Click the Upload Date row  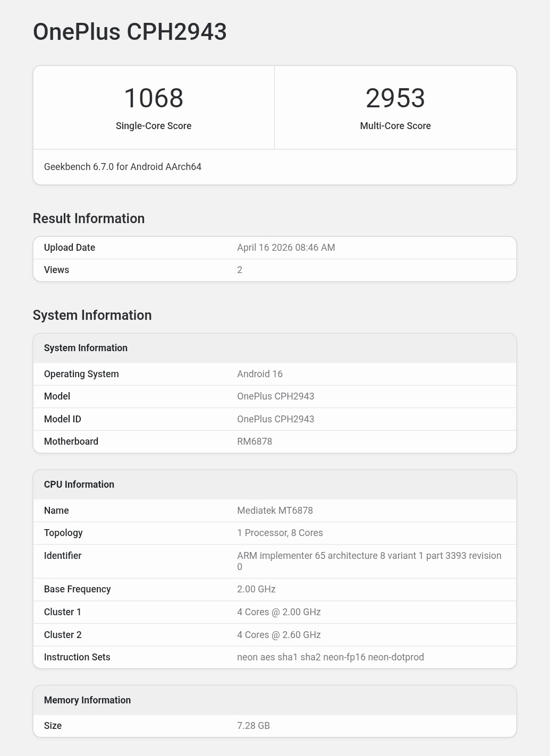(69, 248)
